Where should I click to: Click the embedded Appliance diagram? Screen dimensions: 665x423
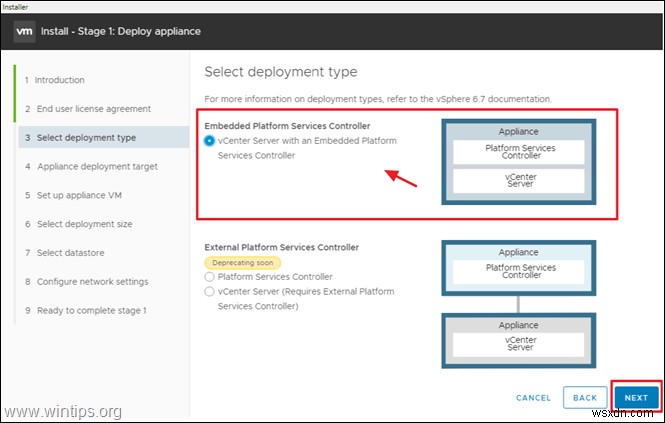519,162
